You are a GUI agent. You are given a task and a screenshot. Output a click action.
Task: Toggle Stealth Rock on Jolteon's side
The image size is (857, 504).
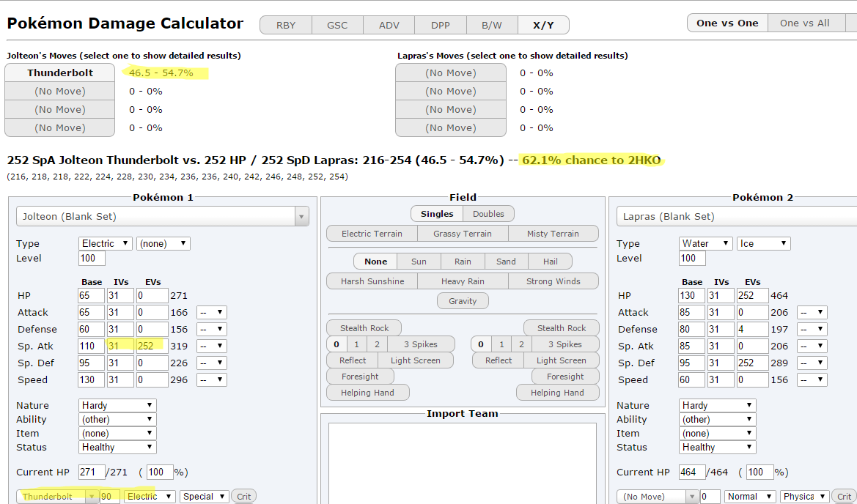coord(364,328)
